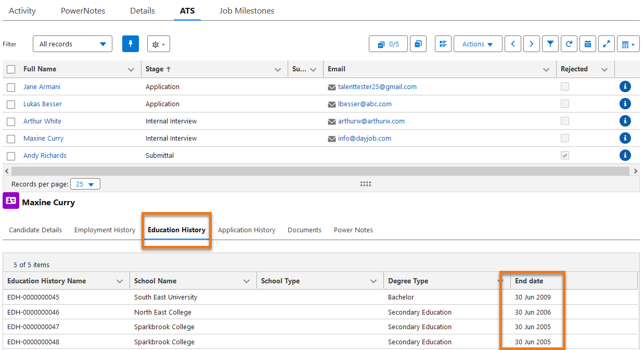This screenshot has width=644, height=350.
Task: Tick the checkbox for Jane Armani
Action: pyautogui.click(x=11, y=87)
